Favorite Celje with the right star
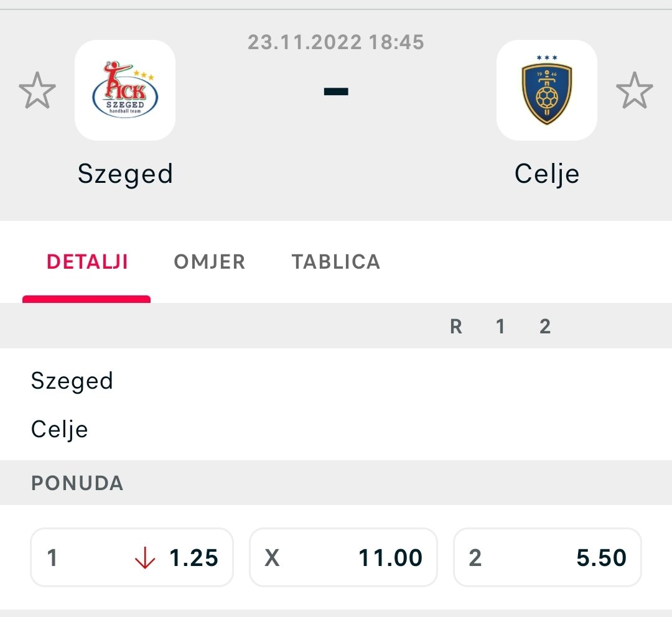This screenshot has height=617, width=672. pos(634,90)
